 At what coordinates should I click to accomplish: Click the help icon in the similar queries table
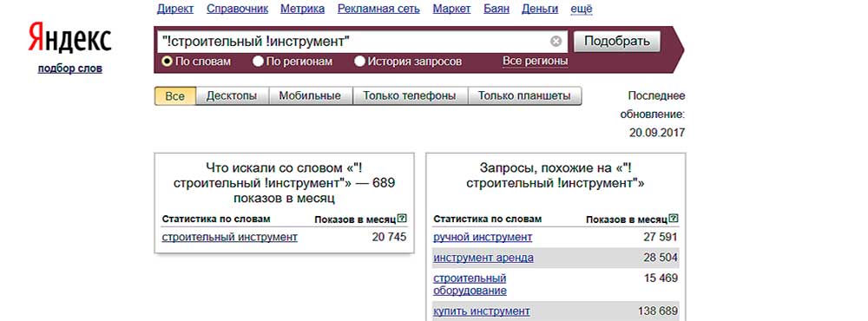point(674,219)
